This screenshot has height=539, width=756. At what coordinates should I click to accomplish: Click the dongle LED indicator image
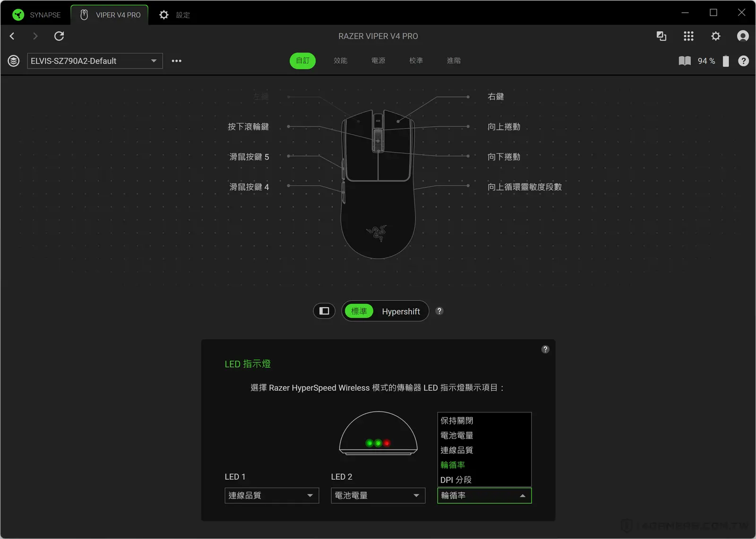[378, 433]
